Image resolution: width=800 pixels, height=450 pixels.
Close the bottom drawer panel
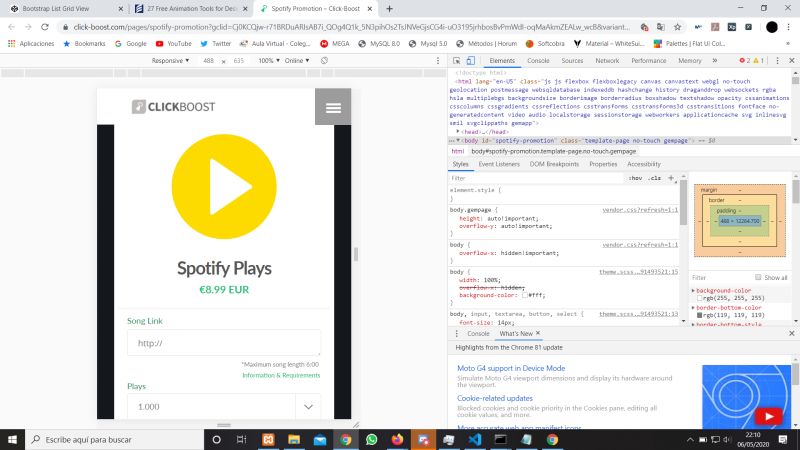791,333
